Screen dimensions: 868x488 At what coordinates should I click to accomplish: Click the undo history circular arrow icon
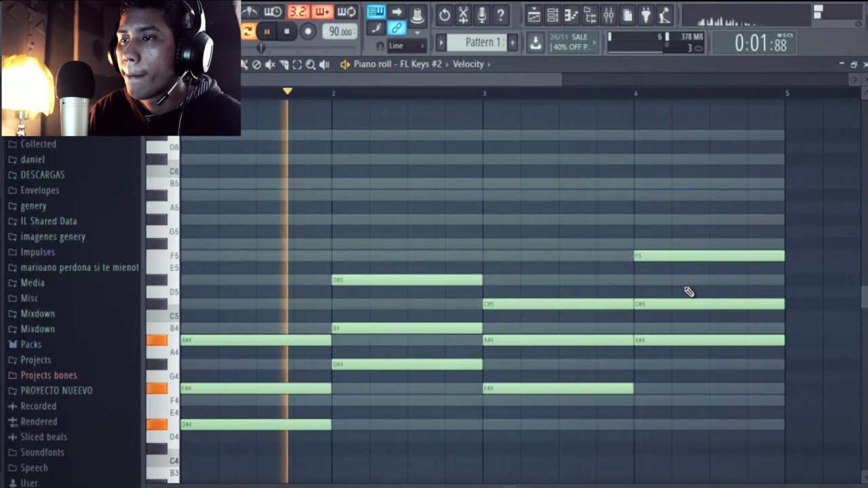click(x=444, y=14)
